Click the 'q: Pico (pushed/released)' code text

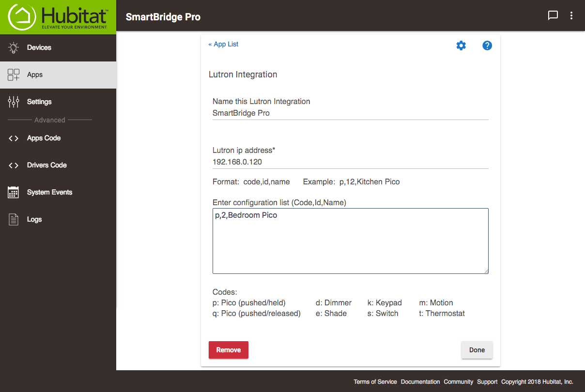tap(257, 314)
